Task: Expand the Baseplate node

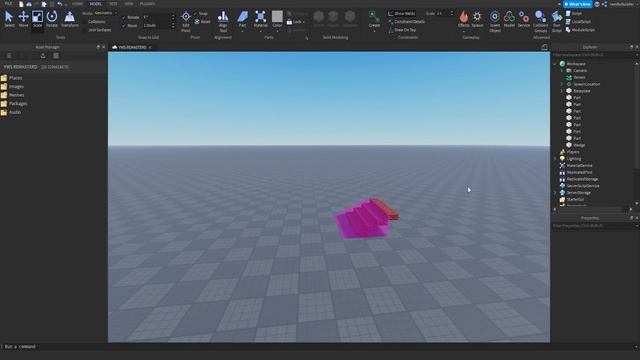Action: [562, 91]
